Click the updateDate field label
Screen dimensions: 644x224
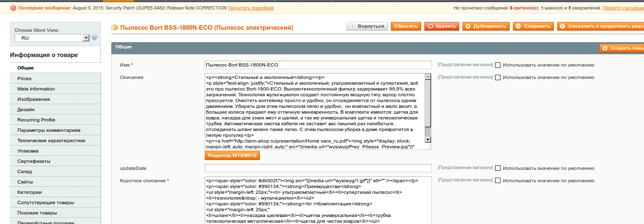click(x=133, y=168)
